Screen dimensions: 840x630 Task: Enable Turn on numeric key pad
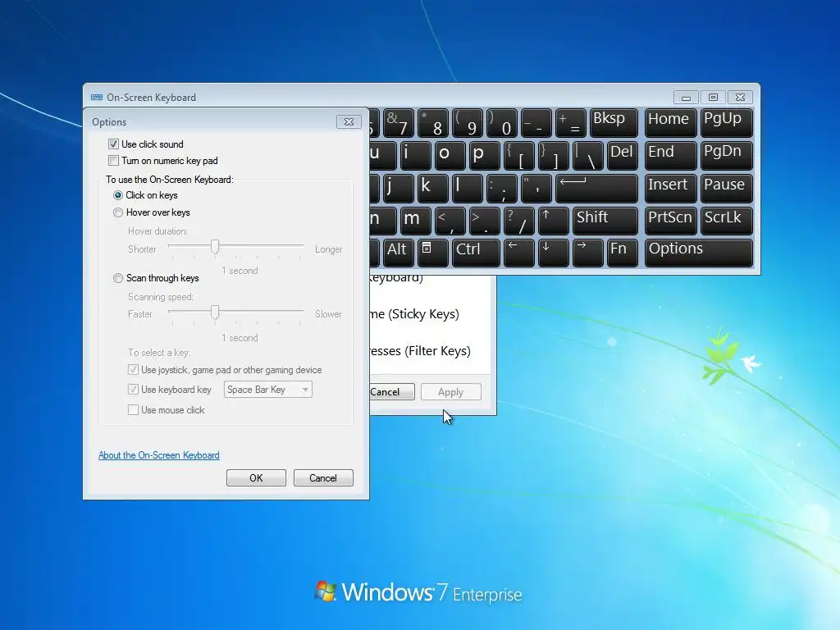[x=113, y=161]
